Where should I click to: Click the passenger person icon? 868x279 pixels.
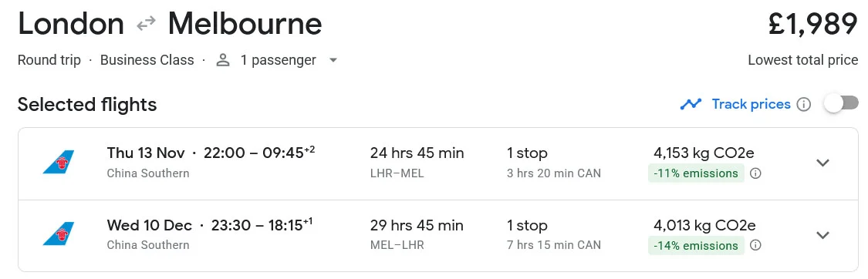click(x=223, y=59)
